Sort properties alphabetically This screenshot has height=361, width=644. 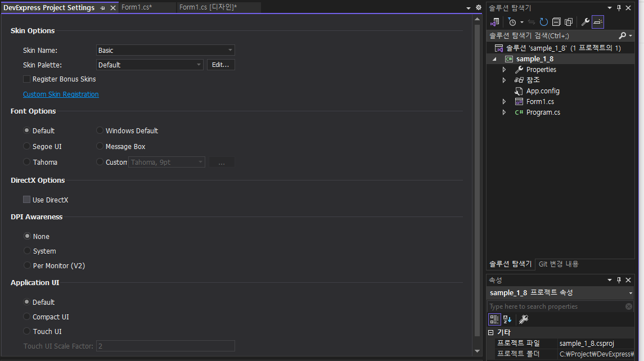507,319
